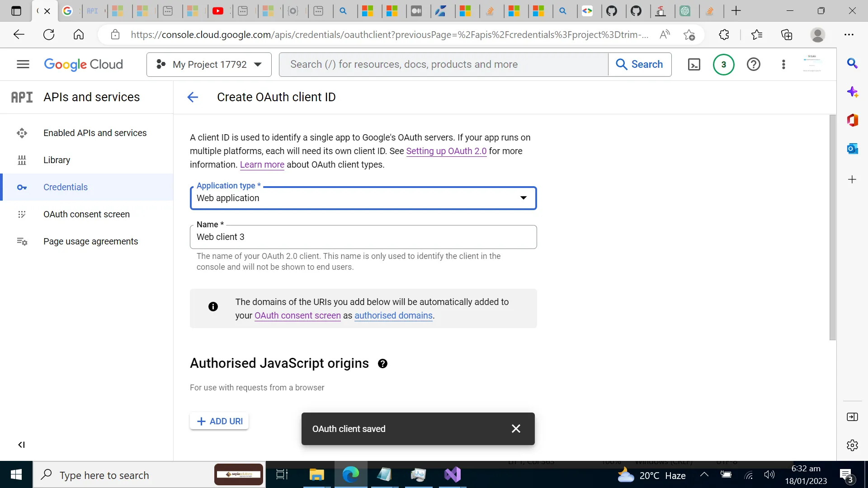868x488 pixels.
Task: Open the My Project 17792 project selector
Action: (x=209, y=65)
